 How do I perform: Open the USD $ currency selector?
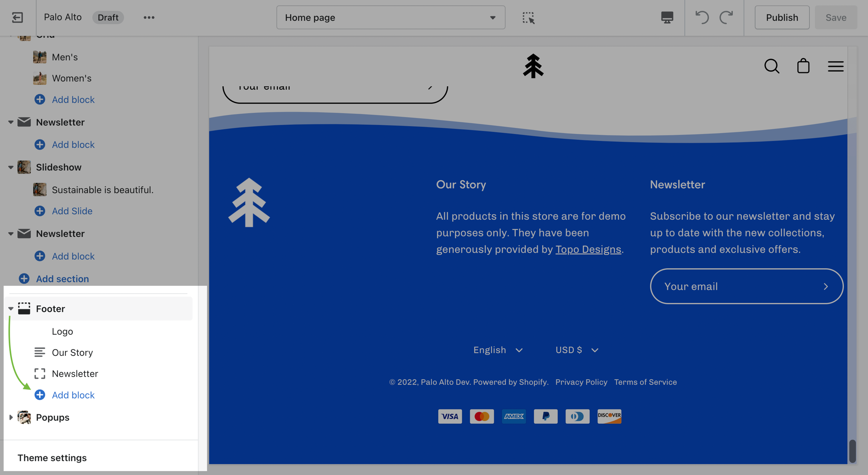(576, 350)
